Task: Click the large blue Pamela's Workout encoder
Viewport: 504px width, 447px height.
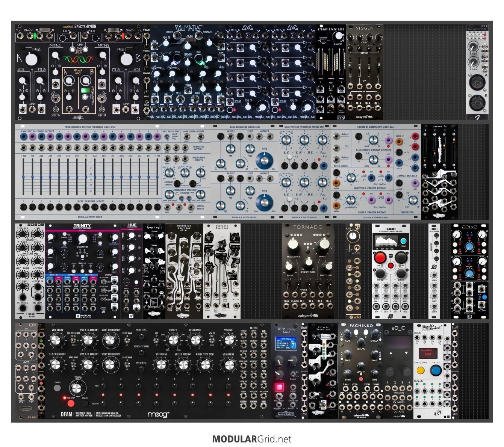Action: (x=436, y=371)
